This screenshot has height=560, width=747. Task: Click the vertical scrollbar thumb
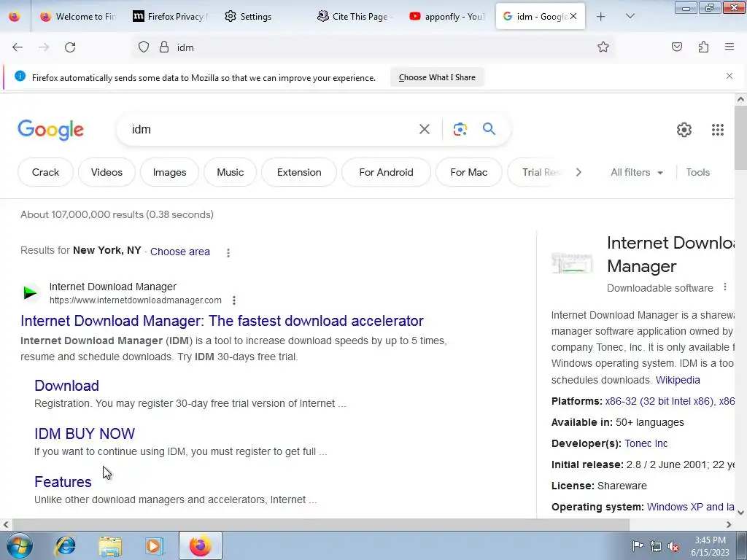(x=740, y=138)
